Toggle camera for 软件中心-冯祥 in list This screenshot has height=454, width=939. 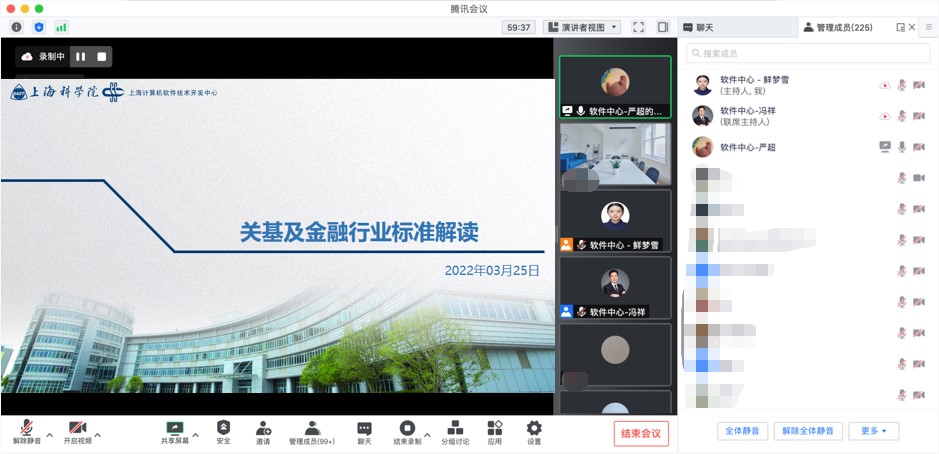(919, 116)
